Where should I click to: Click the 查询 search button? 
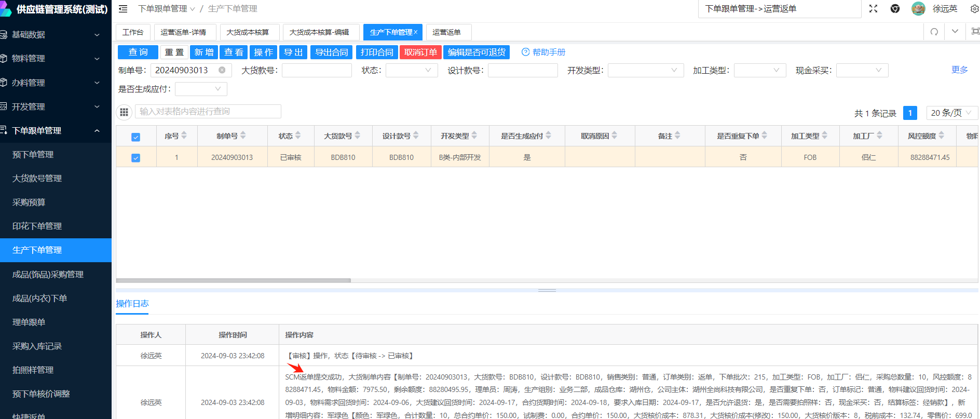[x=138, y=52]
